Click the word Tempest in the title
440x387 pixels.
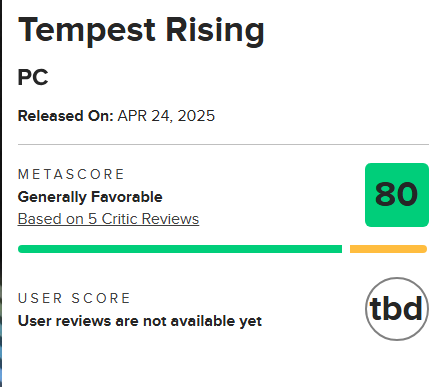[x=87, y=31]
